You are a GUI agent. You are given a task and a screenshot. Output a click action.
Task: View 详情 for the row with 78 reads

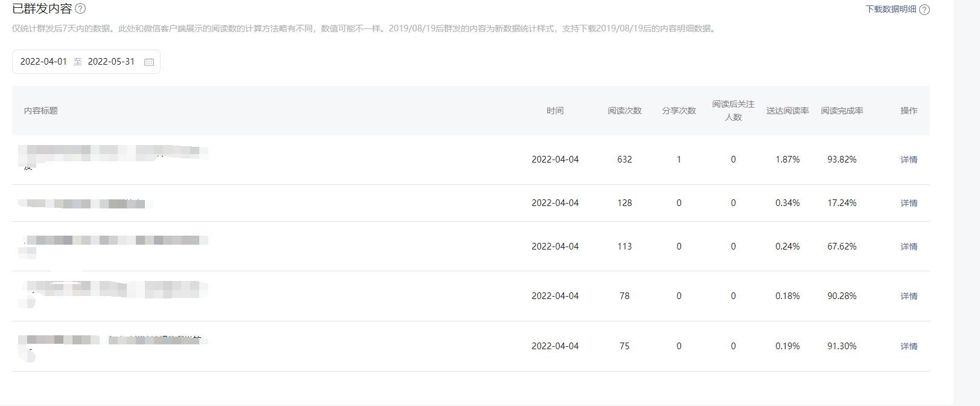click(x=909, y=296)
